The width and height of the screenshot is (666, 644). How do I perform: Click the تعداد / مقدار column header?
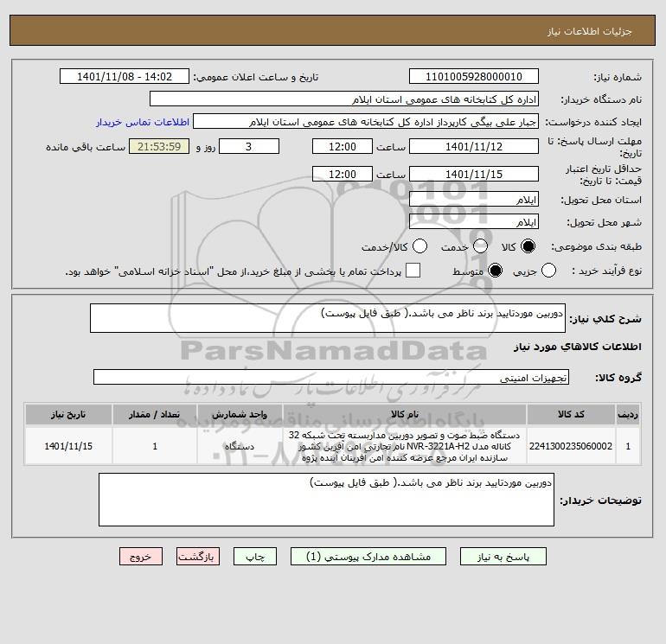point(155,414)
